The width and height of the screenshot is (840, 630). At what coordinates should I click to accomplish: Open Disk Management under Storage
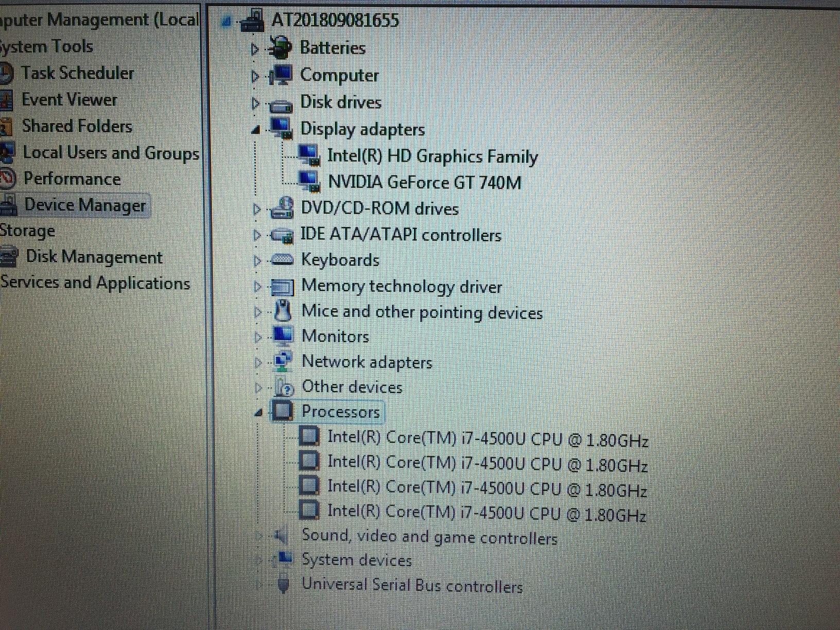click(94, 257)
